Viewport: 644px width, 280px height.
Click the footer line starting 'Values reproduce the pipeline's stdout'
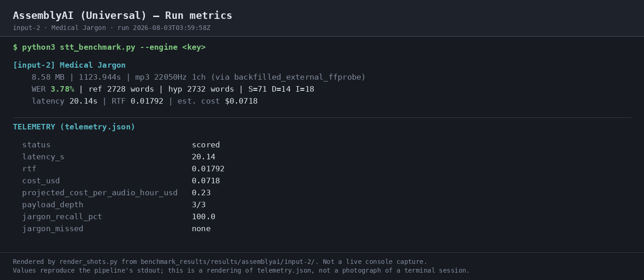(x=241, y=271)
